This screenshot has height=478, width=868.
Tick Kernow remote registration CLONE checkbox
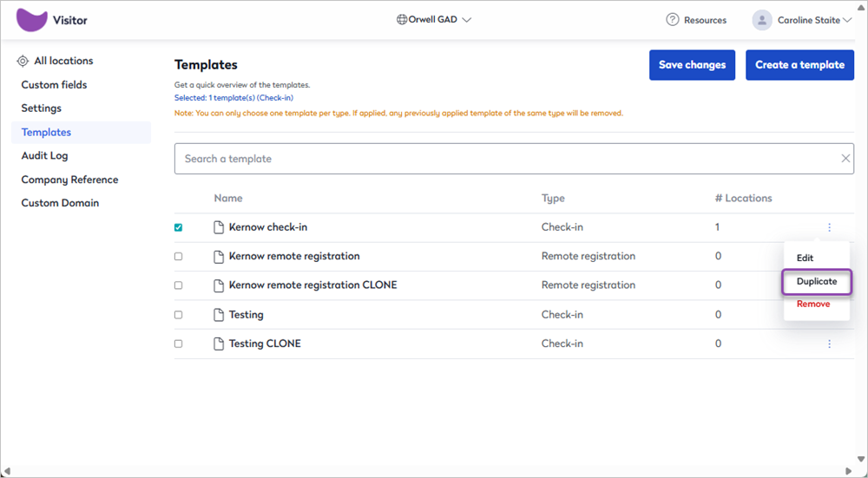point(178,285)
